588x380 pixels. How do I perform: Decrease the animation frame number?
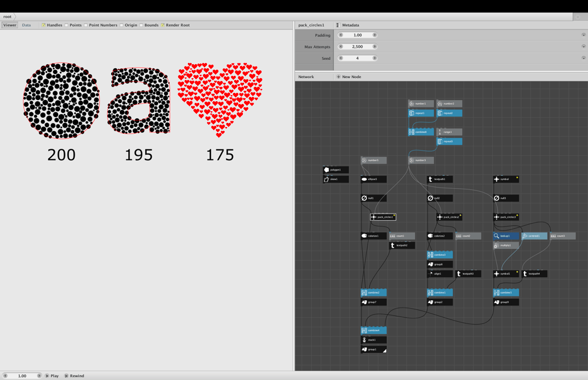5,375
